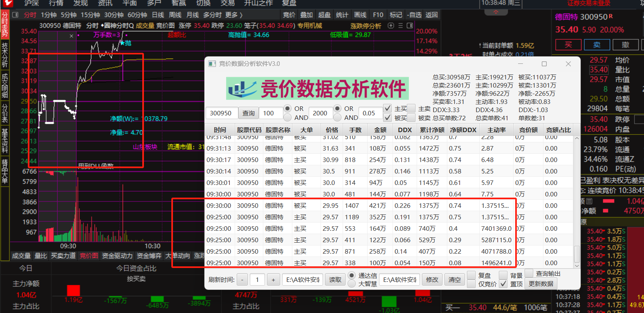Check the 复盘 checkbox in dialog
This screenshot has height=313, width=644.
coord(471,275)
